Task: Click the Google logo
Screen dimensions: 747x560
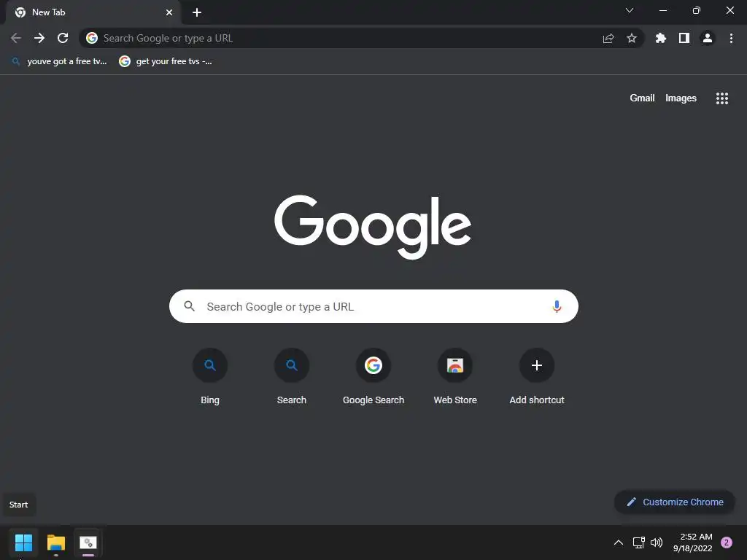Action: point(373,227)
